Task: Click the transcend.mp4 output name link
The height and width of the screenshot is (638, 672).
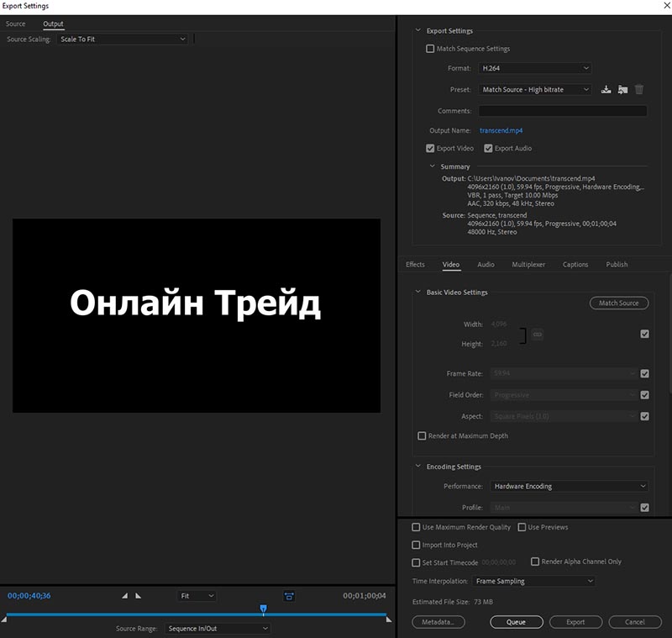Action: 501,130
